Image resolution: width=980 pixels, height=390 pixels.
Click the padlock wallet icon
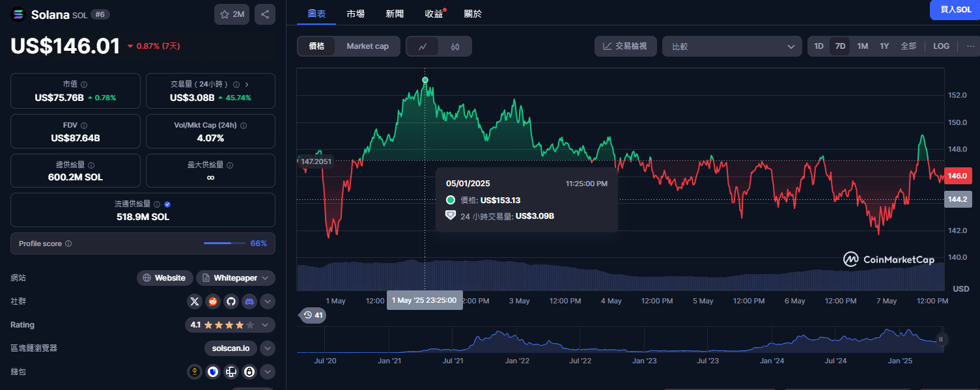tap(249, 372)
